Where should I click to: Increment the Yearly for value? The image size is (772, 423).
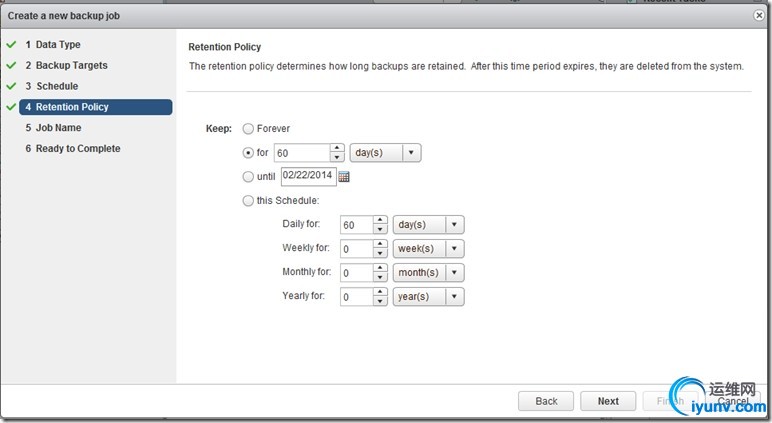coord(380,292)
